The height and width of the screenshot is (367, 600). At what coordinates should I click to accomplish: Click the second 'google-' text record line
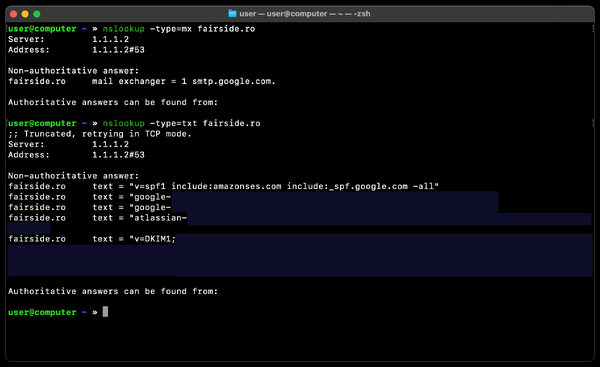click(90, 207)
